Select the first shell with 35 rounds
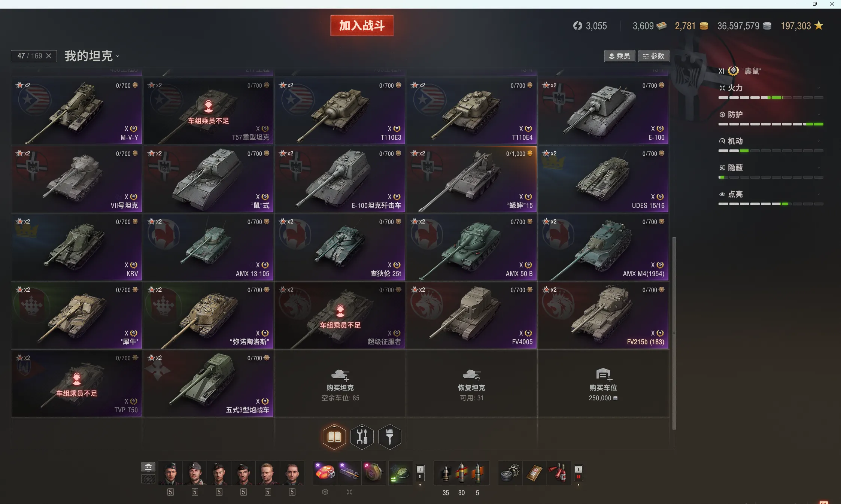The height and width of the screenshot is (504, 841). click(446, 473)
